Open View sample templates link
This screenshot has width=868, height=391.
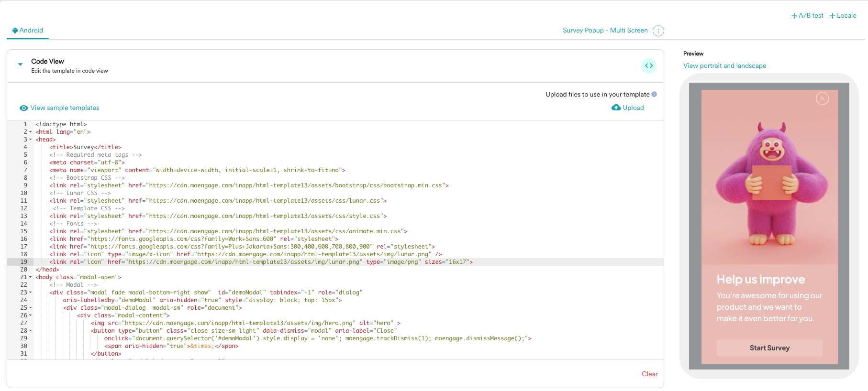click(x=65, y=108)
